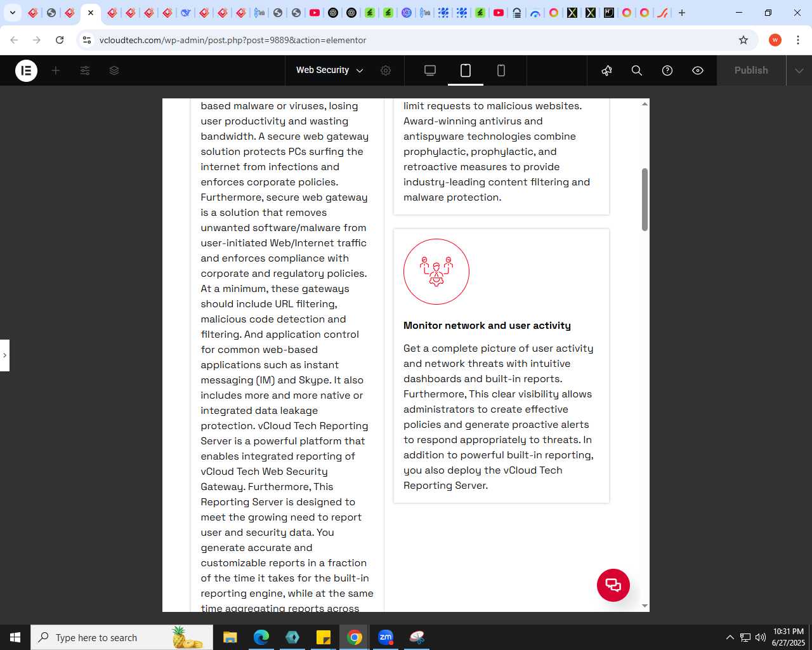This screenshot has width=812, height=650.
Task: Select the 'limit requests to malicious websites' paragraph
Action: (497, 152)
